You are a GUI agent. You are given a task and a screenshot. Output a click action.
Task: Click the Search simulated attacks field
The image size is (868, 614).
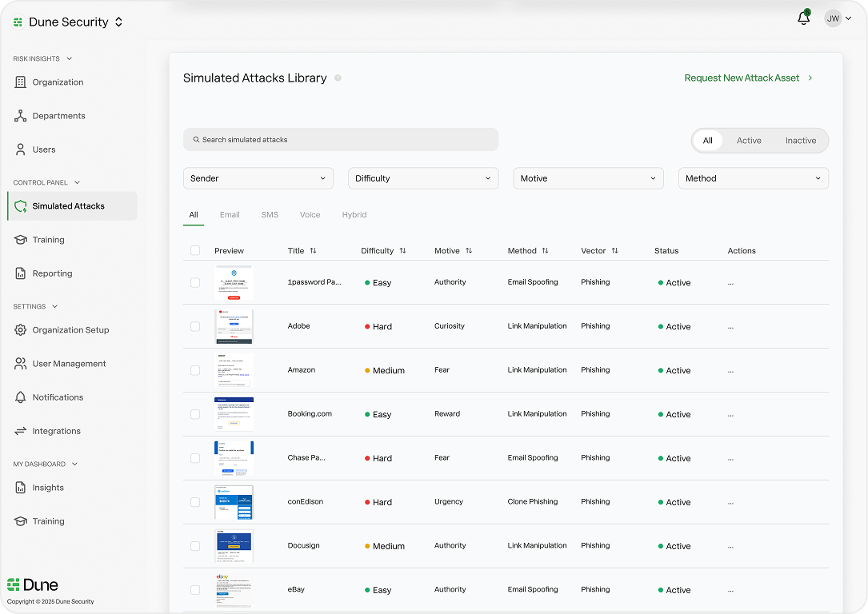click(341, 139)
